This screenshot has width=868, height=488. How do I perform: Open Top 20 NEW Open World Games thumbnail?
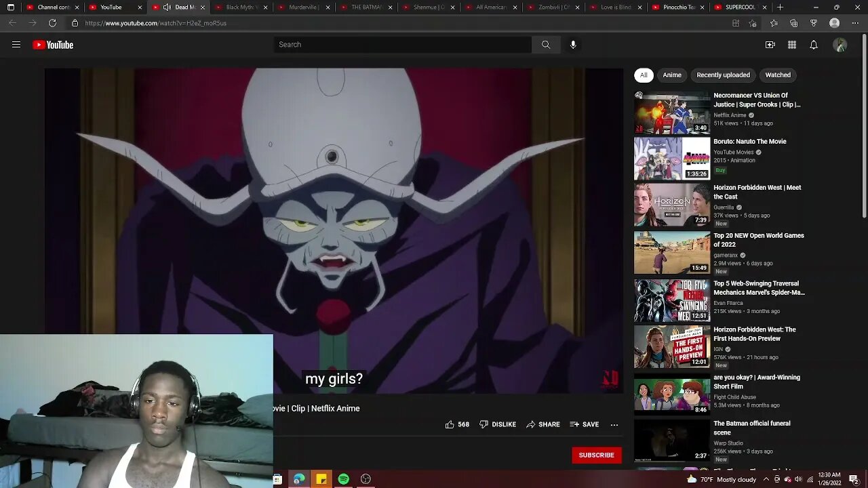click(672, 252)
